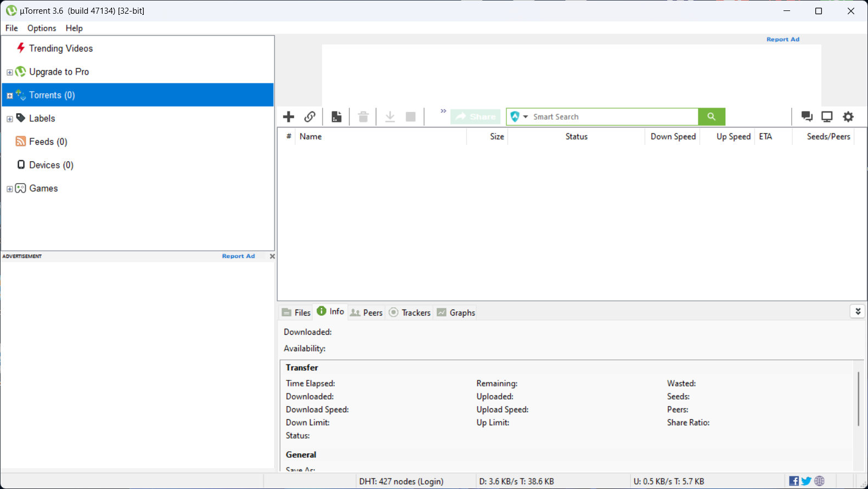The width and height of the screenshot is (868, 489).
Task: Sort by Down Speed column header
Action: tap(673, 137)
